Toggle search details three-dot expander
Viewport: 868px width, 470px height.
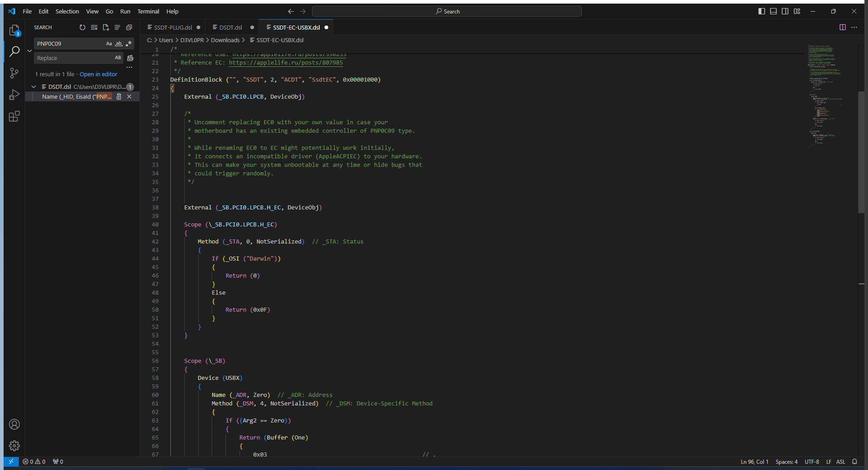[130, 67]
